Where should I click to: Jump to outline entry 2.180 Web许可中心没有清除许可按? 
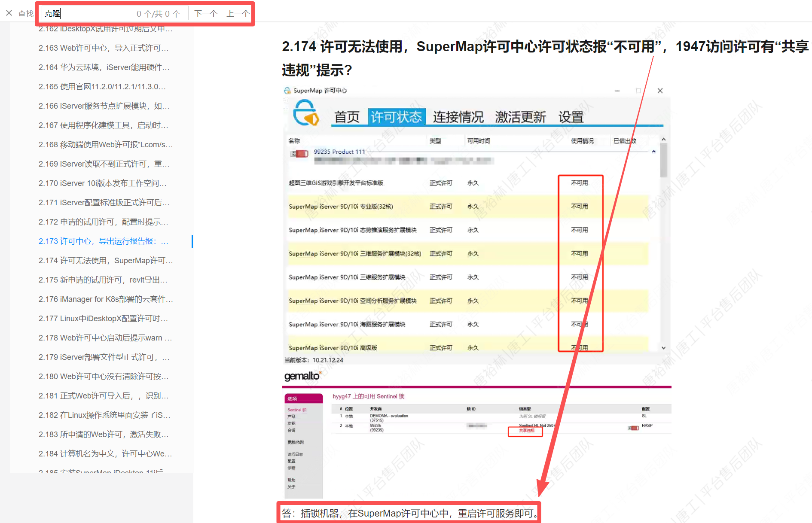(x=103, y=377)
